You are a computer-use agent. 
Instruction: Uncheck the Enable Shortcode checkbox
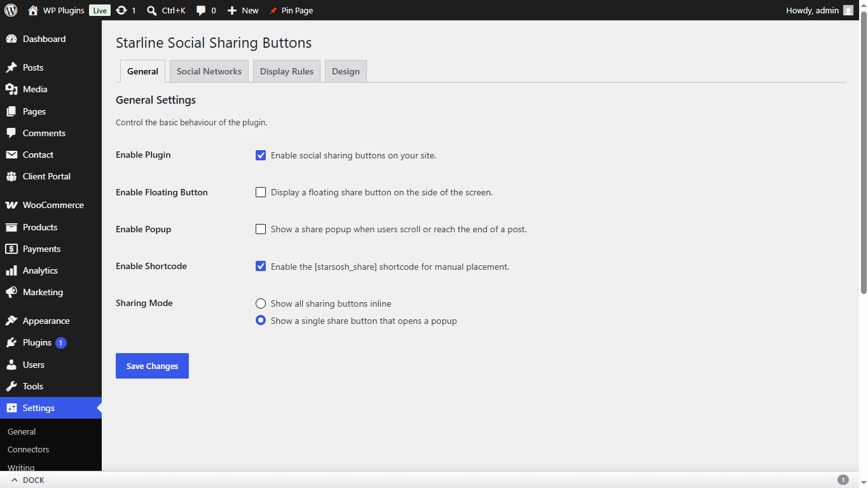coord(261,267)
